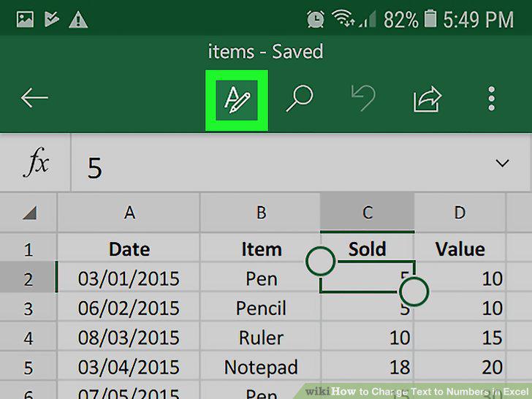Select row 4 header
Viewport: 532px width, 399px height.
pyautogui.click(x=28, y=338)
